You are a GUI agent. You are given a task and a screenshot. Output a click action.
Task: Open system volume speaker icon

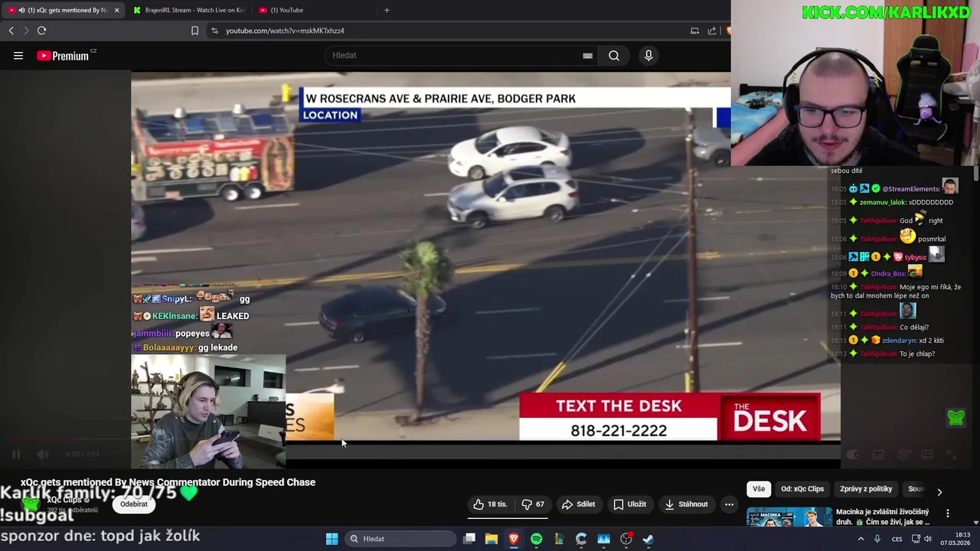click(928, 539)
